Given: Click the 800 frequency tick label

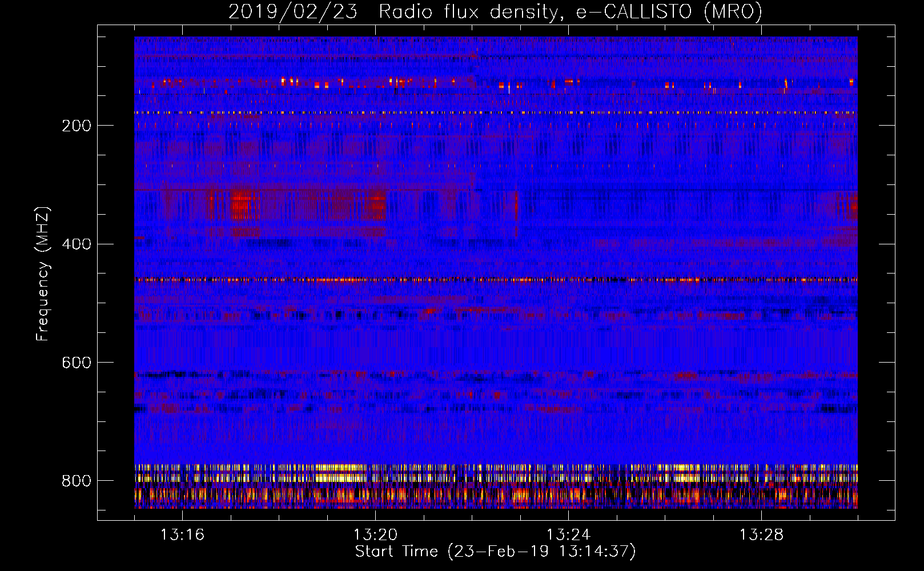Looking at the screenshot, I should [x=77, y=481].
